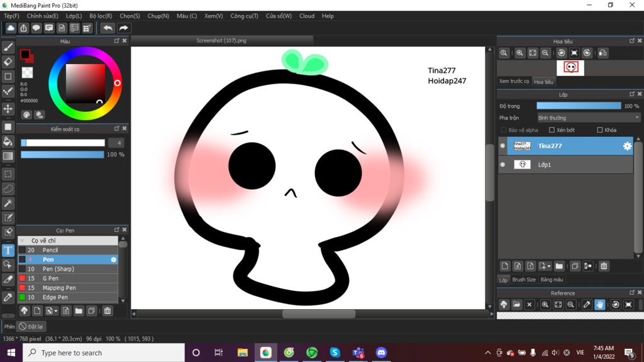Create a new raster layer
644x362 pixels.
[505, 266]
